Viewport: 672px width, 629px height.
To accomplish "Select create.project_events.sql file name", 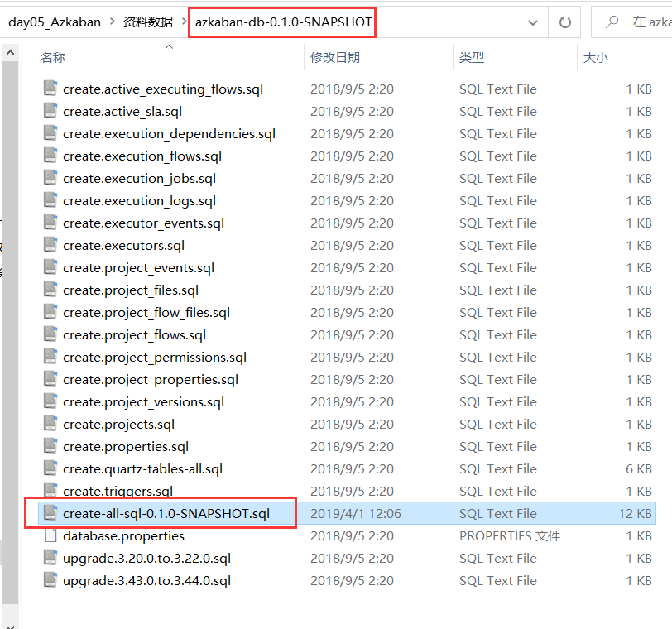I will pyautogui.click(x=138, y=268).
